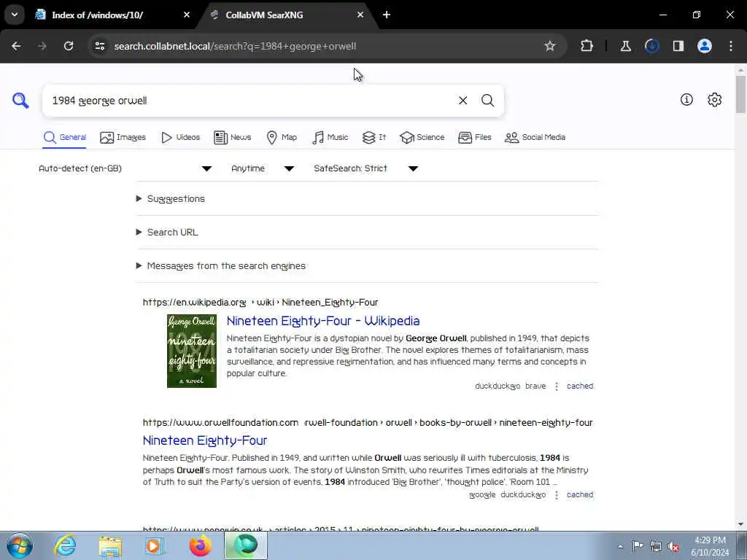The height and width of the screenshot is (560, 747).
Task: Switch to Images category
Action: click(123, 138)
